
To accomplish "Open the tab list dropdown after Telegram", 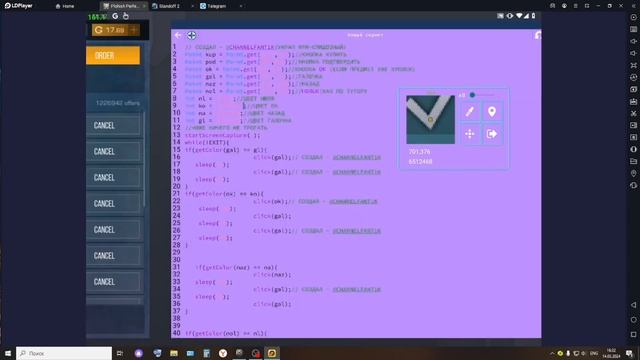I will (241, 6).
